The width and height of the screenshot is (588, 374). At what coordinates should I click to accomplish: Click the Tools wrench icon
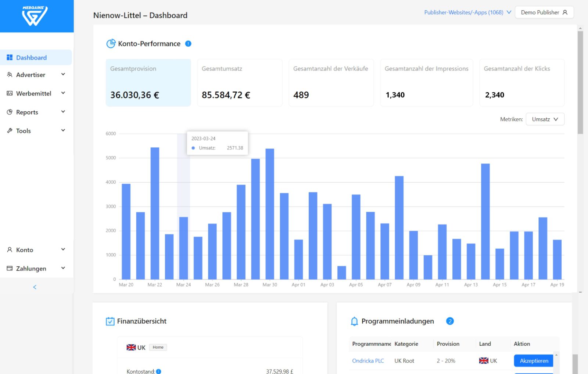[x=9, y=130]
